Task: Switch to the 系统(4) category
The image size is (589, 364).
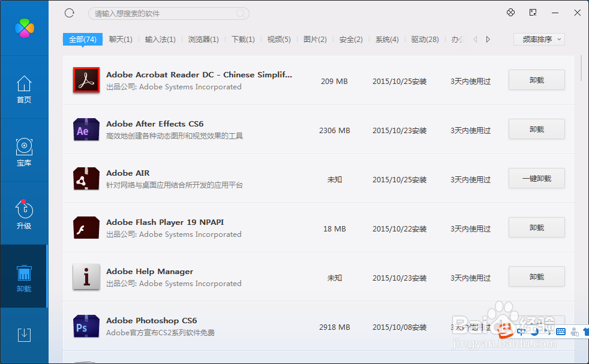Action: [387, 40]
